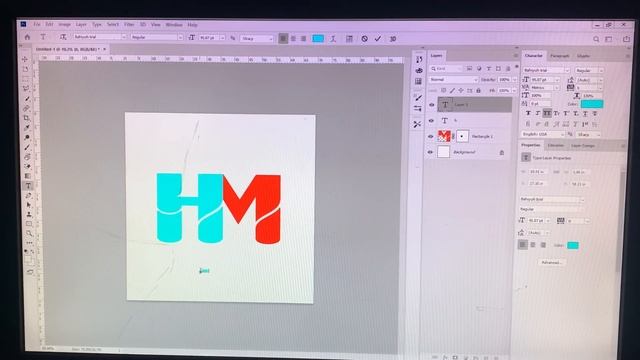Hide the selected top text layer
640x360 pixels.
(431, 105)
